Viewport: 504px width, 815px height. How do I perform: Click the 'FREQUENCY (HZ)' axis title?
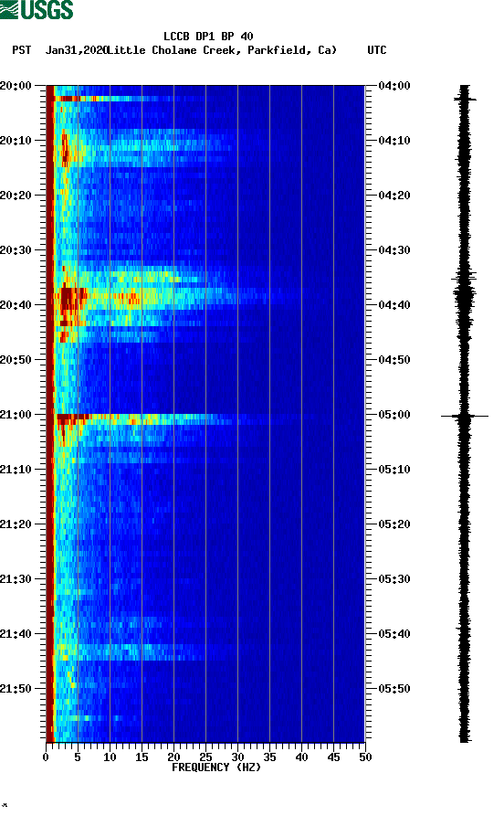pos(216,767)
